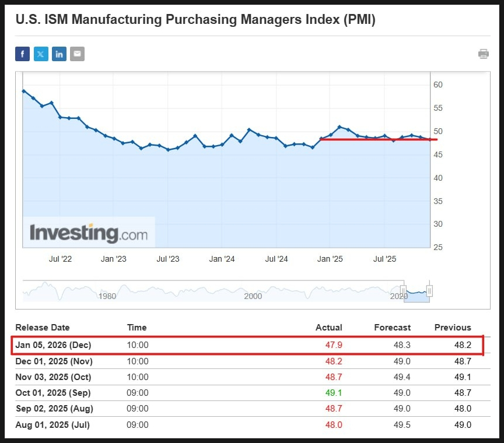Select the Oct 01, 2025 (Sep) release row
The image size is (504, 443).
pyautogui.click(x=53, y=393)
